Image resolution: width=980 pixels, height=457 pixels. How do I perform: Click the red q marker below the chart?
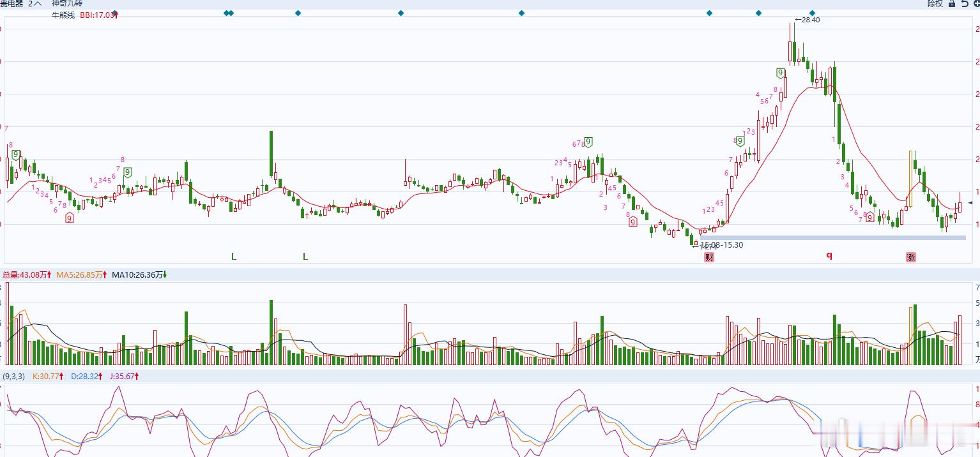pyautogui.click(x=830, y=255)
